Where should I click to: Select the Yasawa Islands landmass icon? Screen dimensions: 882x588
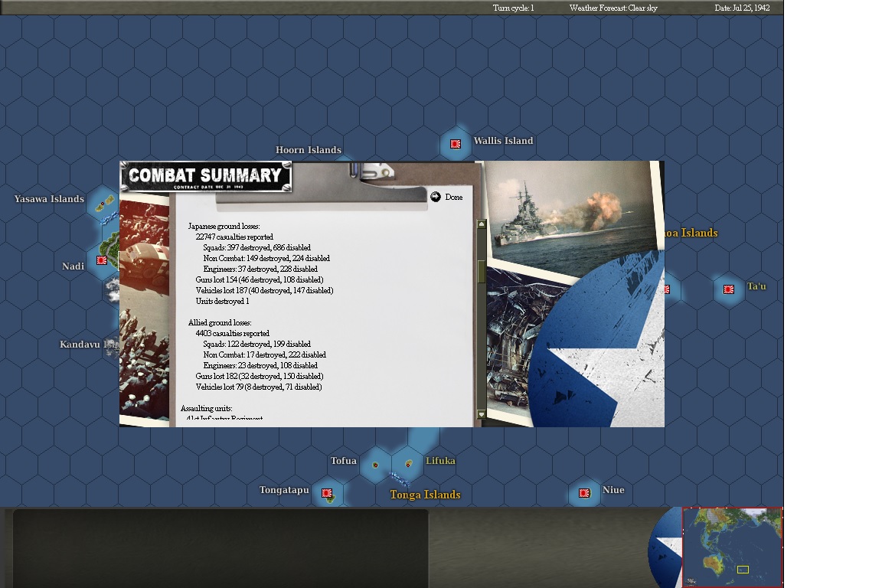point(105,204)
